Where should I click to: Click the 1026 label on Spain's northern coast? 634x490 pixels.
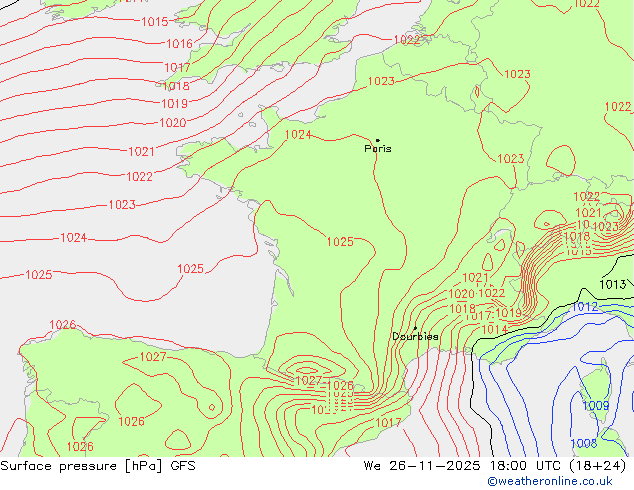[63, 325]
